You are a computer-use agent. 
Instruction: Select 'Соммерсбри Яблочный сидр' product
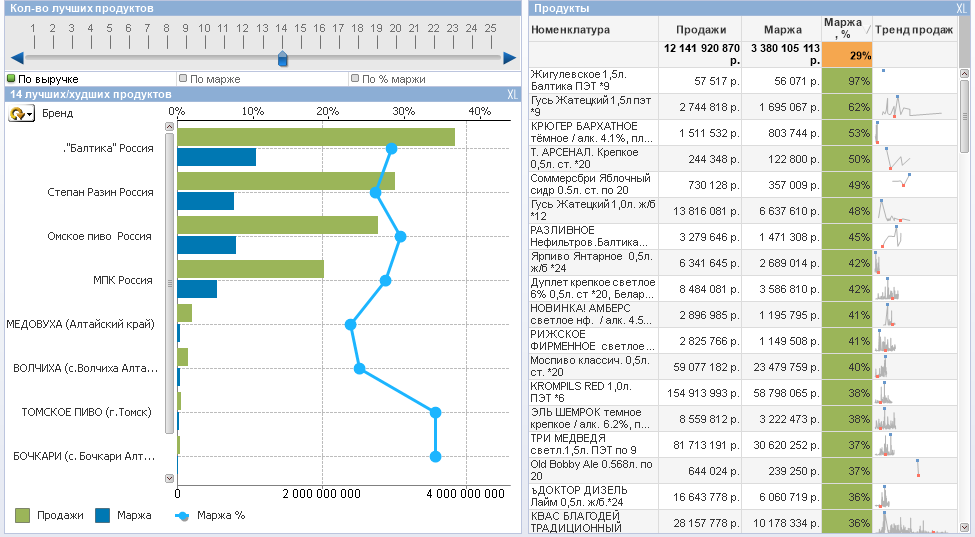pos(593,185)
